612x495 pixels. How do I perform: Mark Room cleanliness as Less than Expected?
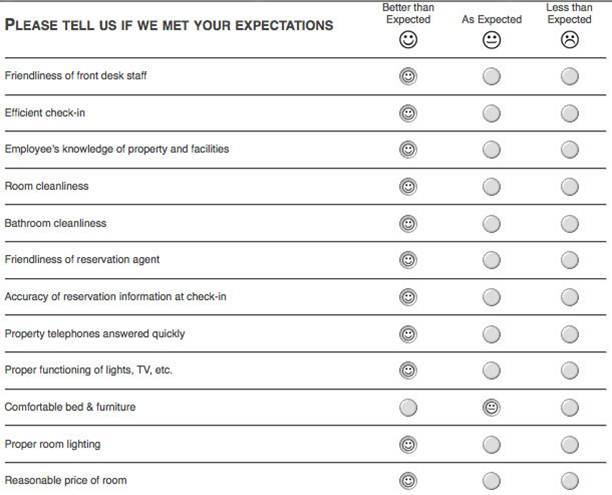pos(570,187)
